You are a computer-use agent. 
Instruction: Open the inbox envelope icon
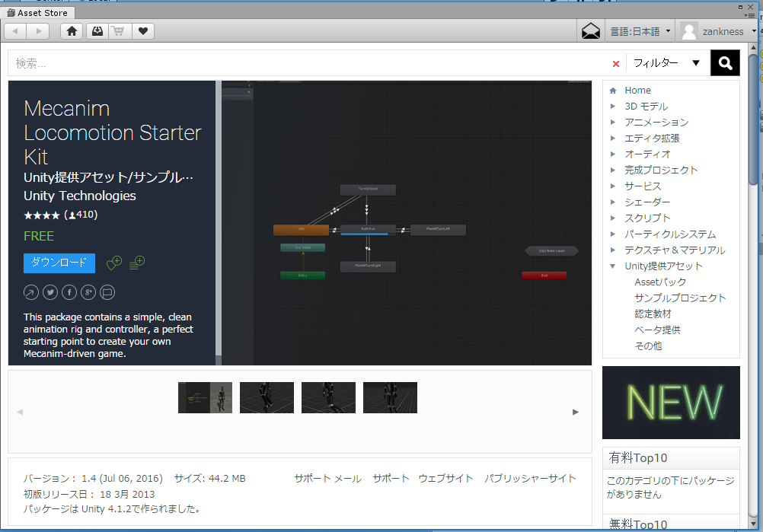point(591,31)
